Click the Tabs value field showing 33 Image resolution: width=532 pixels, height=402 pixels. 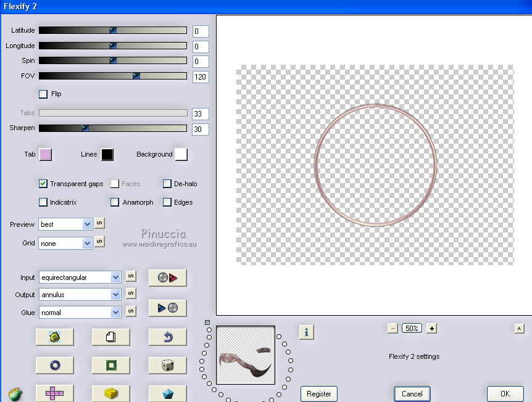point(201,114)
